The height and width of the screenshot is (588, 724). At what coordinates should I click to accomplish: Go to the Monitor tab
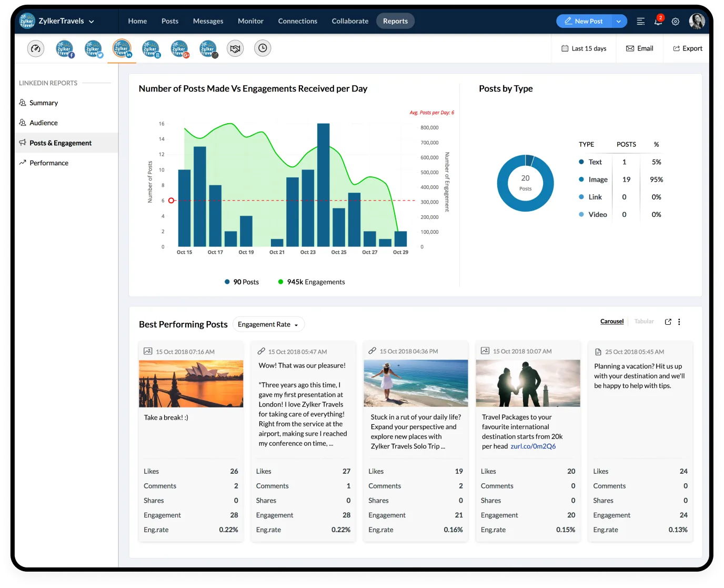250,21
